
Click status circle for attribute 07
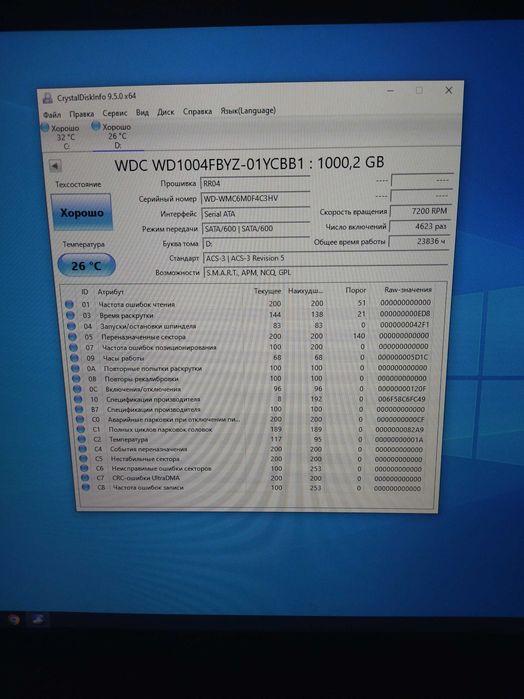(74, 347)
